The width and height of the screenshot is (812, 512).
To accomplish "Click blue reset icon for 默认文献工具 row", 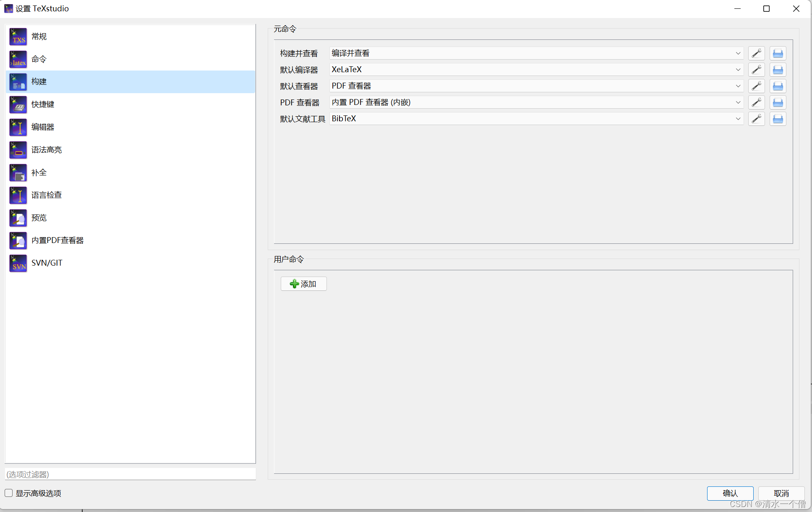I will point(778,119).
